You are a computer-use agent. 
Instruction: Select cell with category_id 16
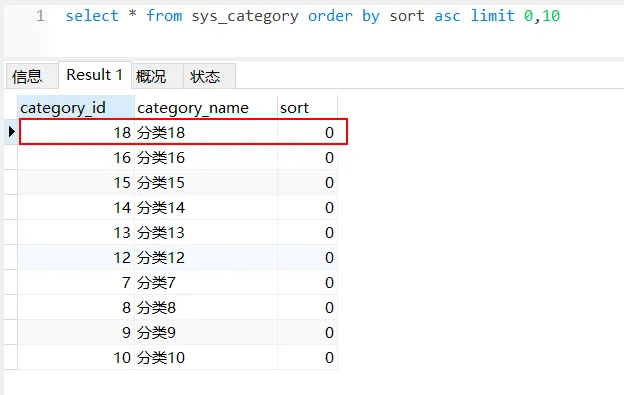pyautogui.click(x=76, y=158)
